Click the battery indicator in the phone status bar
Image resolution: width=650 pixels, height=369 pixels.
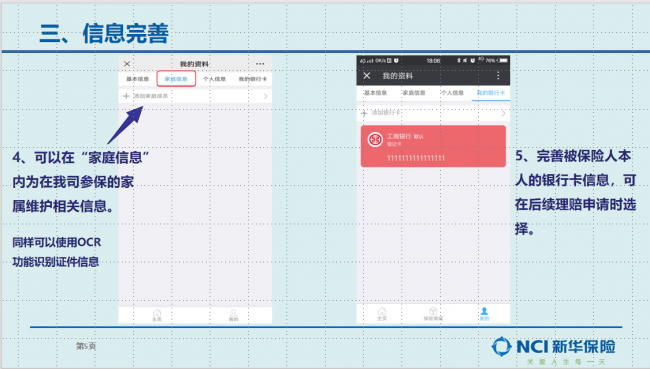(x=503, y=61)
